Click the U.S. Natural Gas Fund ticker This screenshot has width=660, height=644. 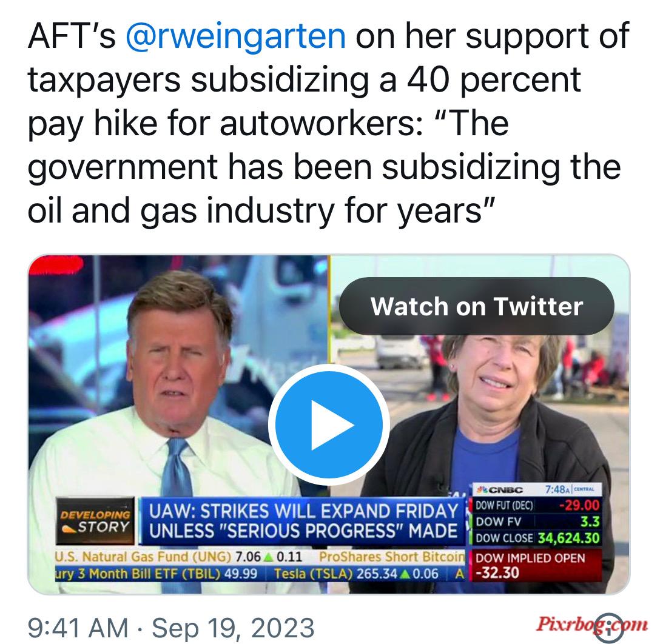[178, 557]
